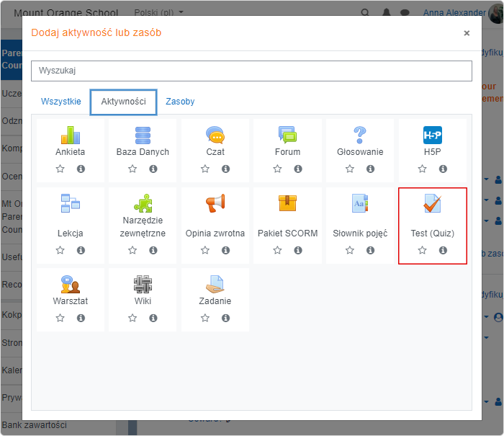Show info for Zadanie
Viewport: 504px width, 436px height.
225,318
